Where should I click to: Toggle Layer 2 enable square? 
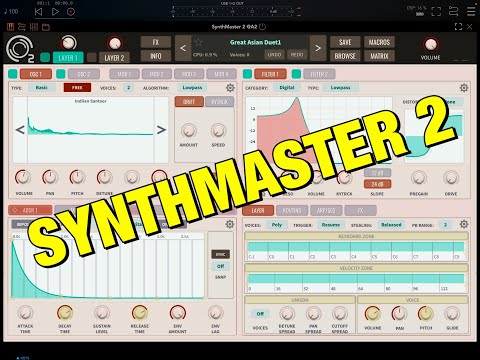tap(92, 57)
